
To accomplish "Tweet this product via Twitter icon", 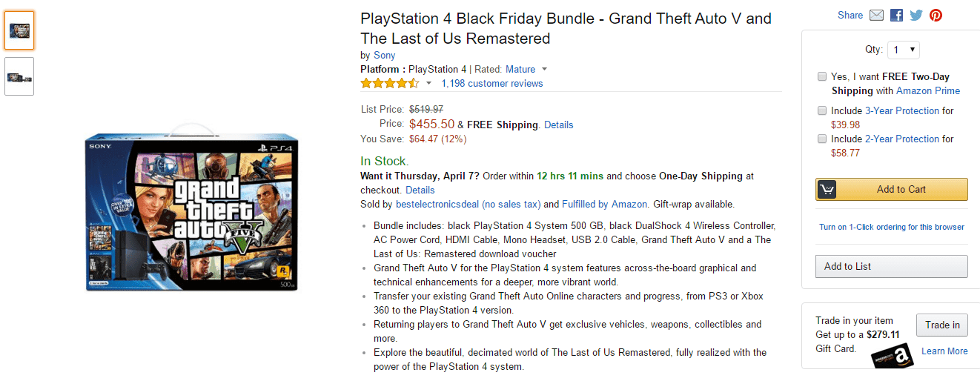I will [x=916, y=15].
